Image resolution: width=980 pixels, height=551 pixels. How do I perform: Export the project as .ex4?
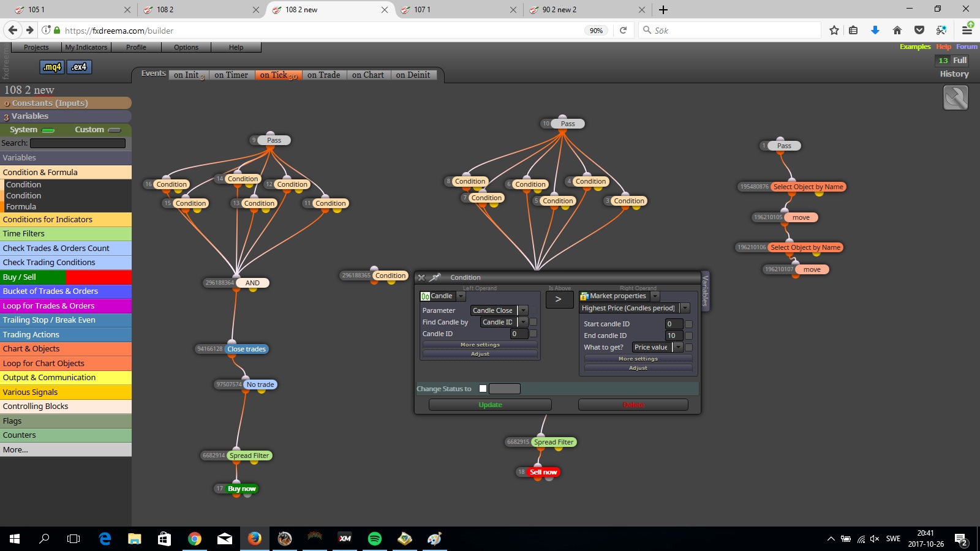(79, 67)
